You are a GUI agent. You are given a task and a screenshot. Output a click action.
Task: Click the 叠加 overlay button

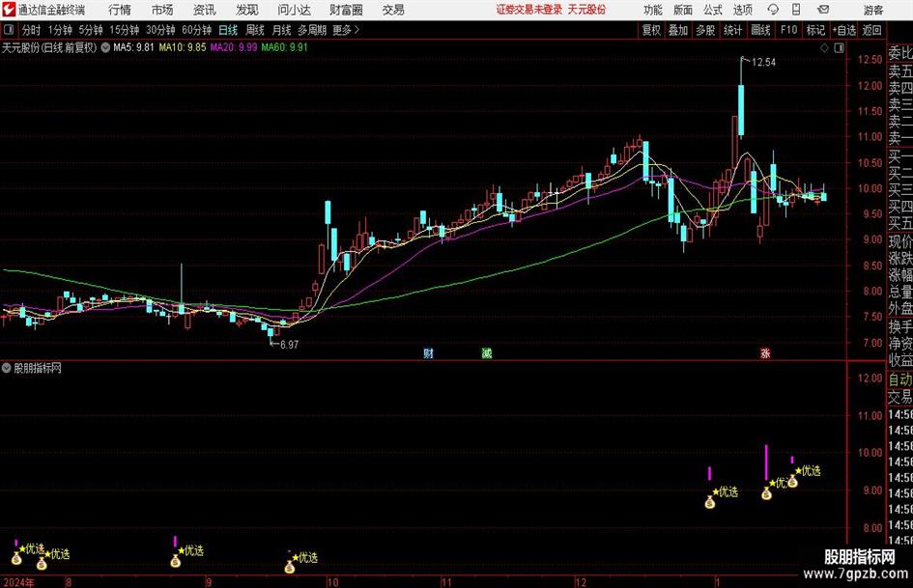coord(678,30)
